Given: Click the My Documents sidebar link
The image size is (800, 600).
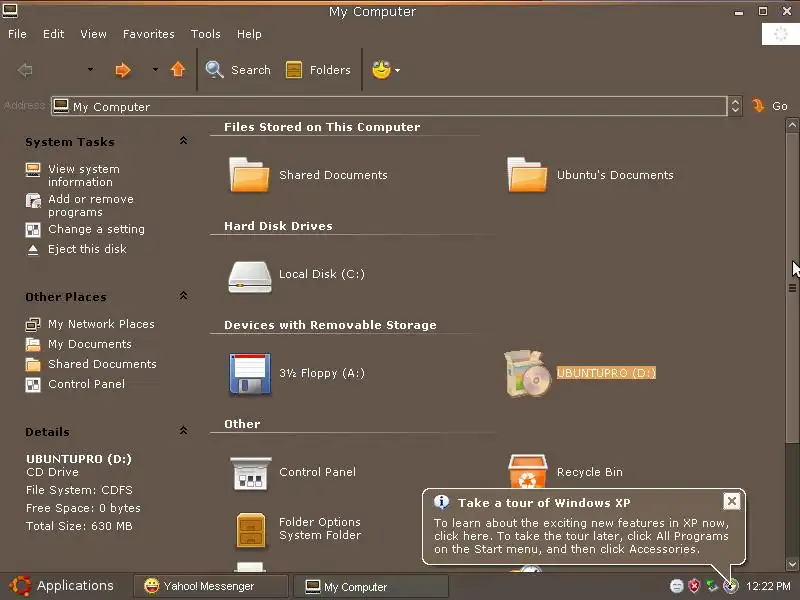Looking at the screenshot, I should pyautogui.click(x=90, y=344).
